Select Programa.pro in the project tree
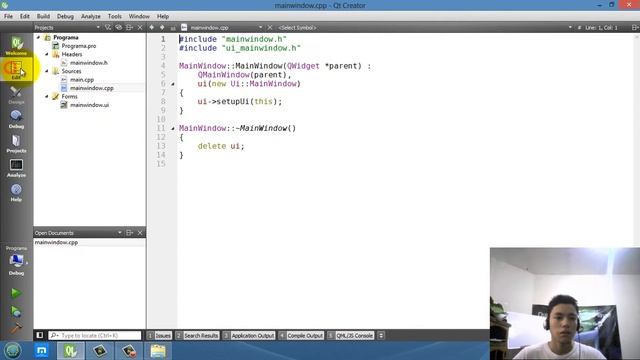 [x=79, y=46]
